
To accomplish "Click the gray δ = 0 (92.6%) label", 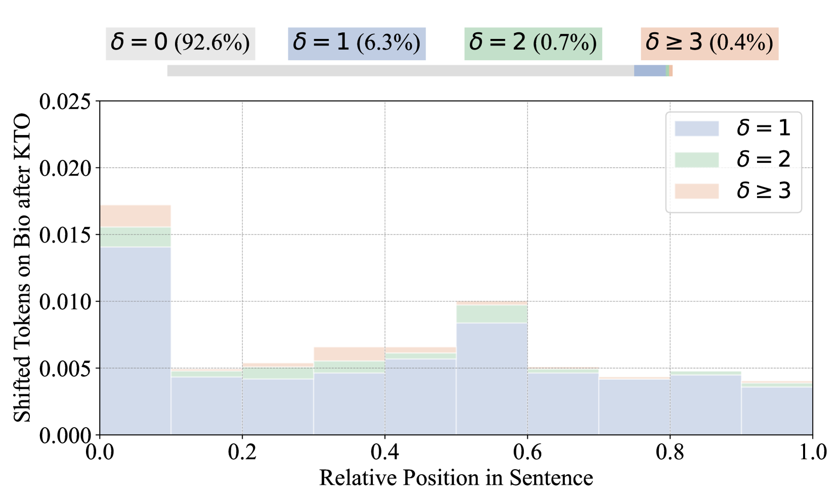I will point(180,43).
